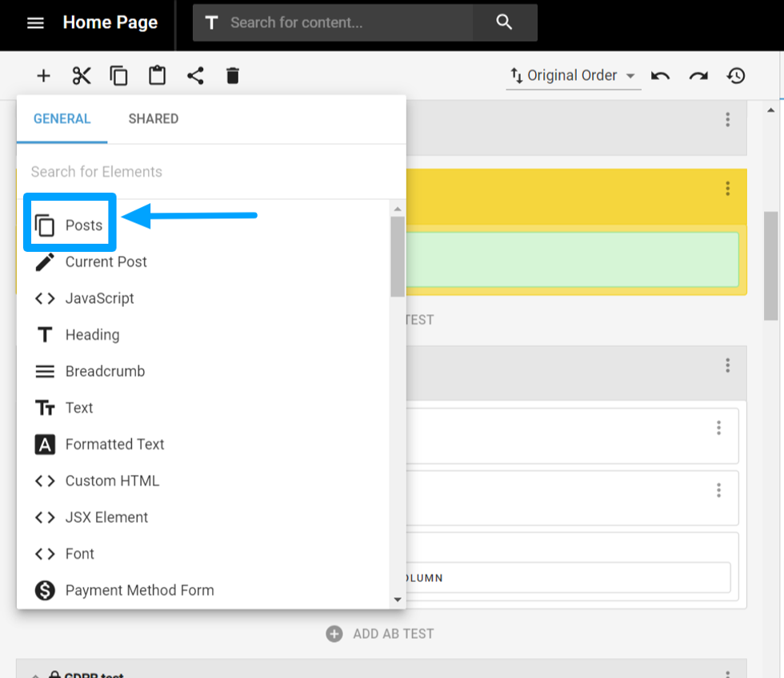Viewport: 784px width, 678px height.
Task: Click the magnifier search button
Action: (x=504, y=22)
